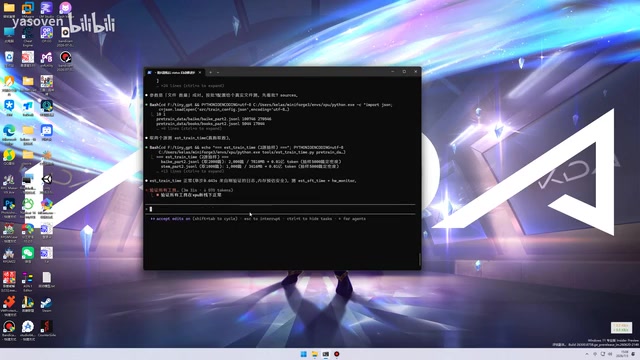640x360 pixels.
Task: Open the red recorder icon on taskbar
Action: [x=337, y=354]
